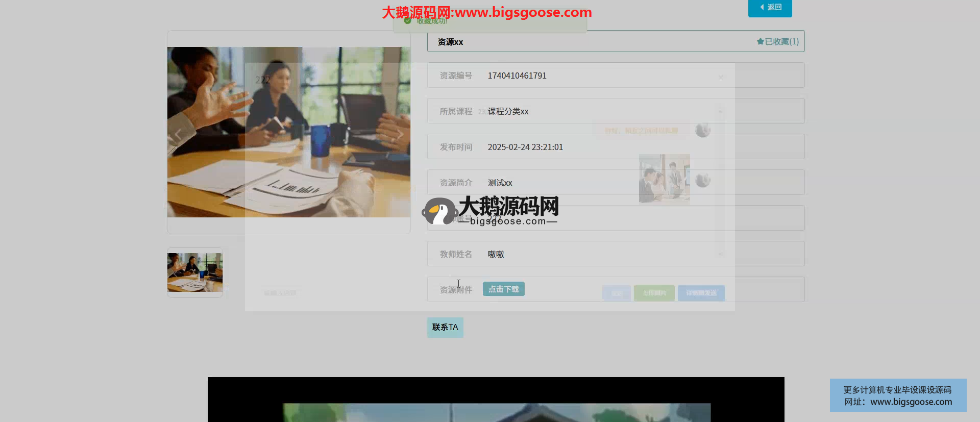Image resolution: width=980 pixels, height=422 pixels.
Task: Close the faded chat dialog
Action: pos(720,78)
